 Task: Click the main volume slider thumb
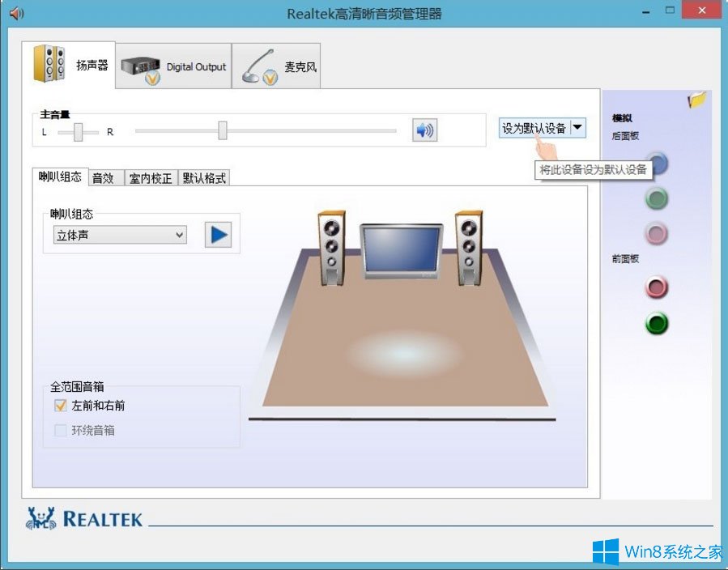[x=223, y=130]
